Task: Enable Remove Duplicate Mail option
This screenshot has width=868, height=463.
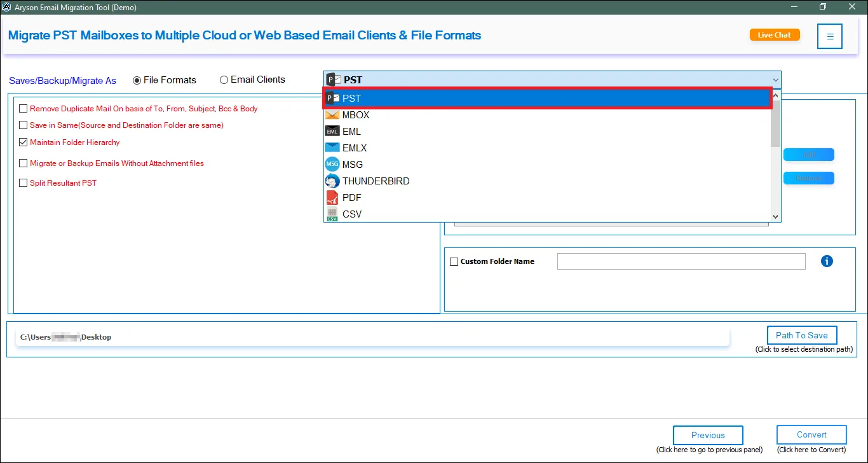Action: [x=24, y=108]
